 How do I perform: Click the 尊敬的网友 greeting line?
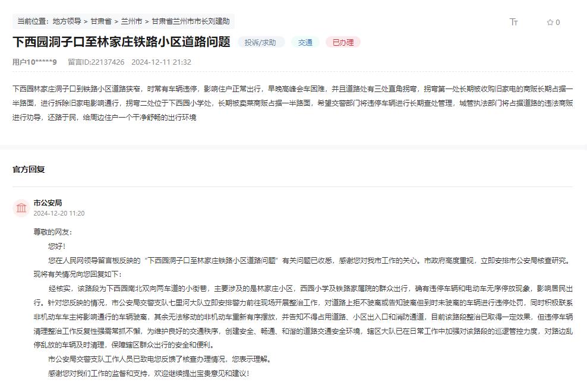pyautogui.click(x=52, y=232)
